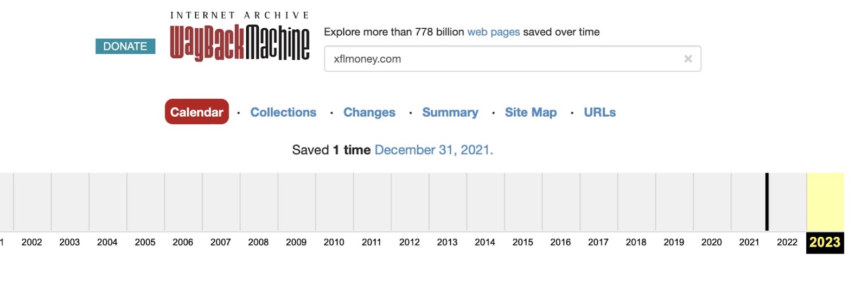Click the black capture bar in the 2021 timeline column

click(767, 201)
